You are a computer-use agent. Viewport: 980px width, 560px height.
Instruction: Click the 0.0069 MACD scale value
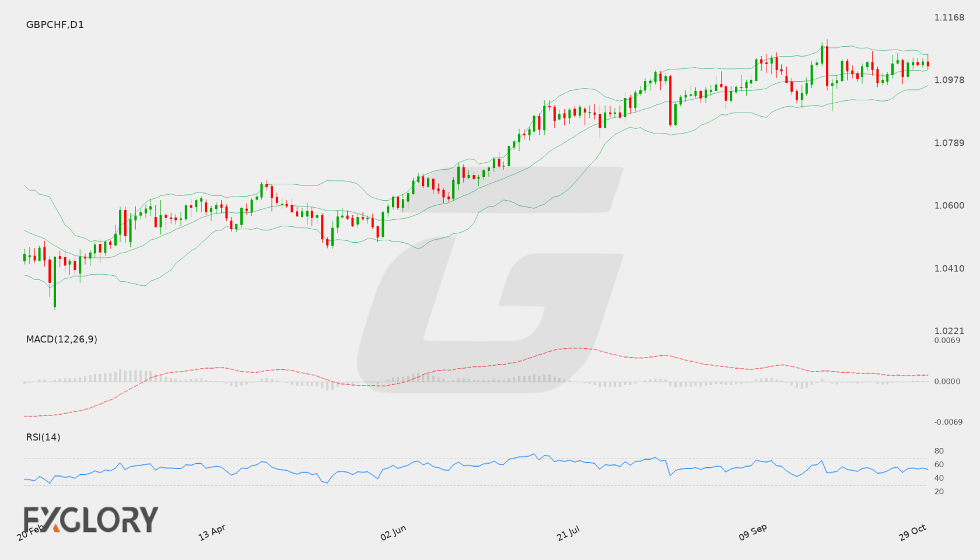(947, 340)
